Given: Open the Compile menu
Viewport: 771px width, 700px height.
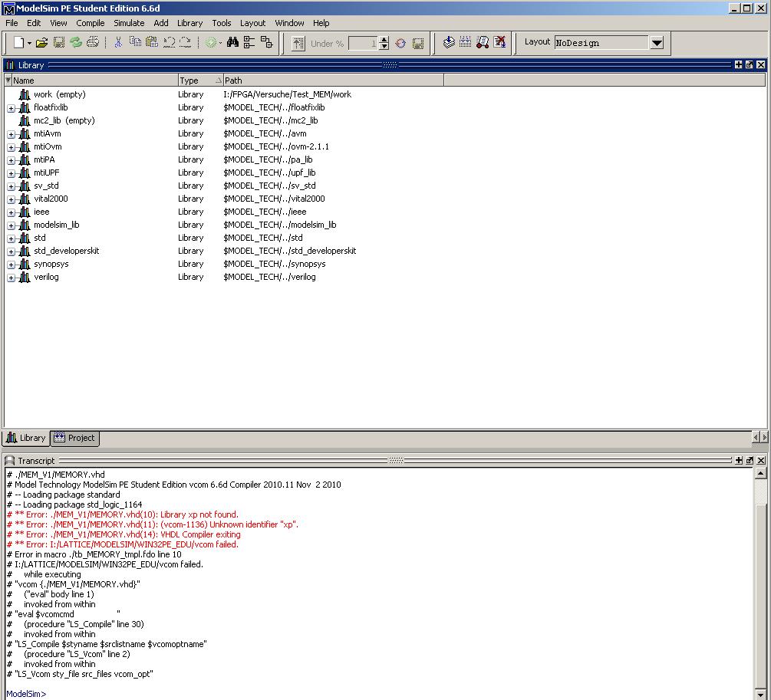Looking at the screenshot, I should point(90,23).
